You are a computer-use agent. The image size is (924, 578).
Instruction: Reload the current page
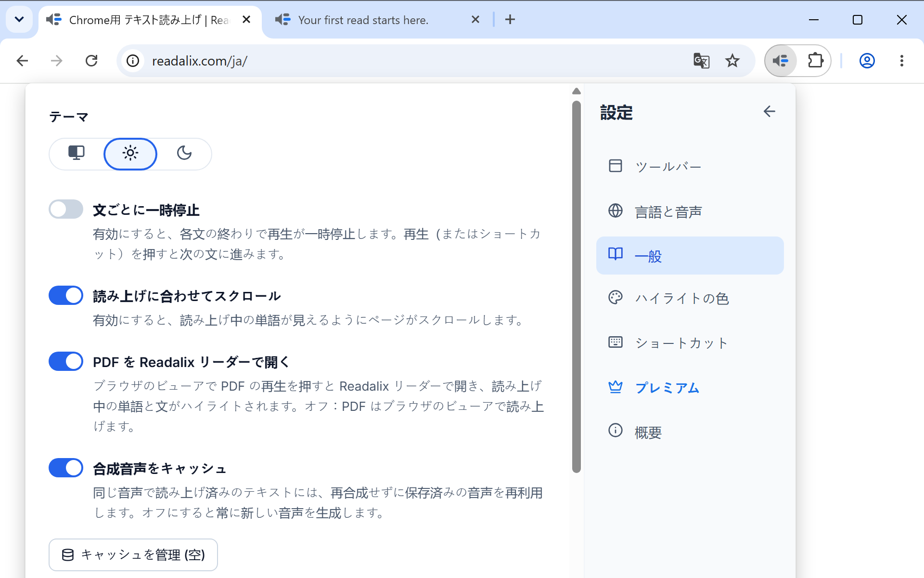(91, 61)
